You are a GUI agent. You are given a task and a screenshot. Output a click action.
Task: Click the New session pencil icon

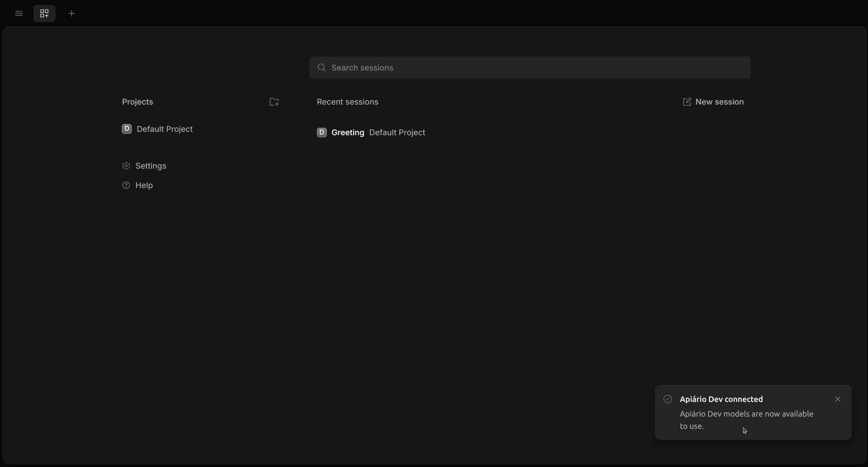687,102
